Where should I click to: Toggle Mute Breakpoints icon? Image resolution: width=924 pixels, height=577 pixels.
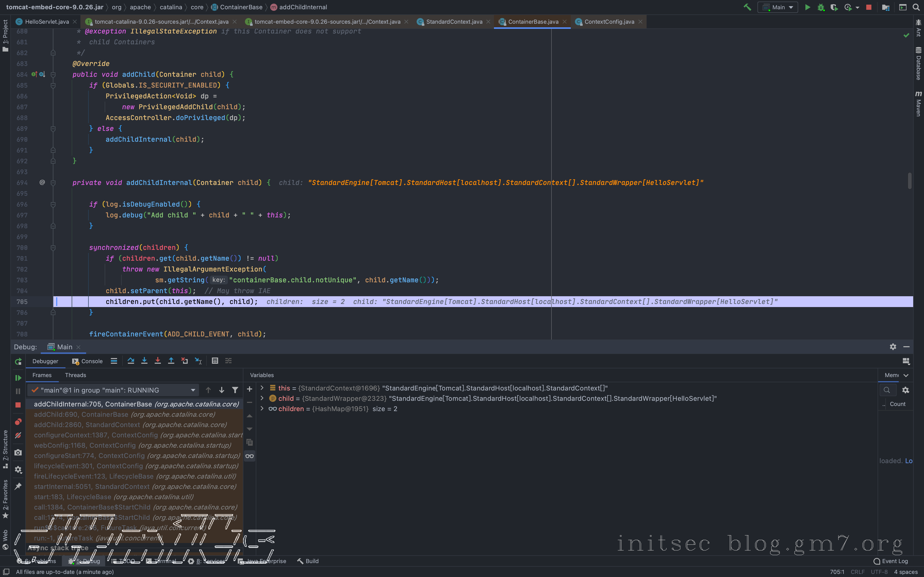point(18,435)
